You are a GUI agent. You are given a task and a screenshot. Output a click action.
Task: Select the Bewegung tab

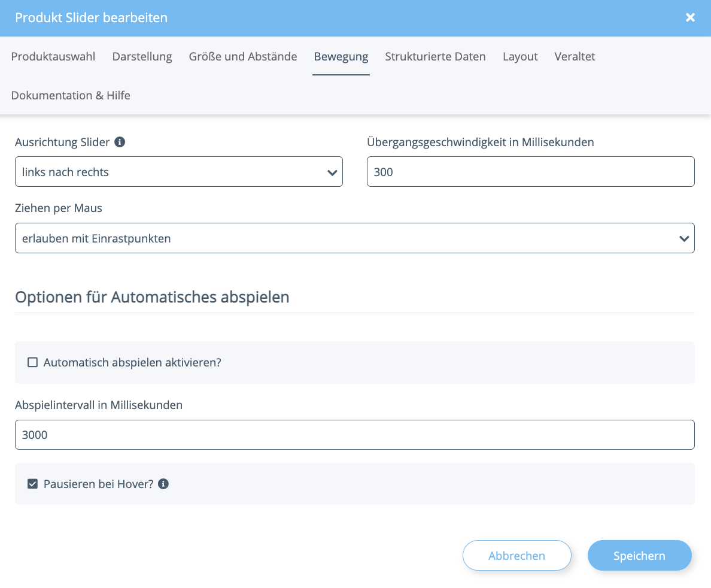click(341, 56)
